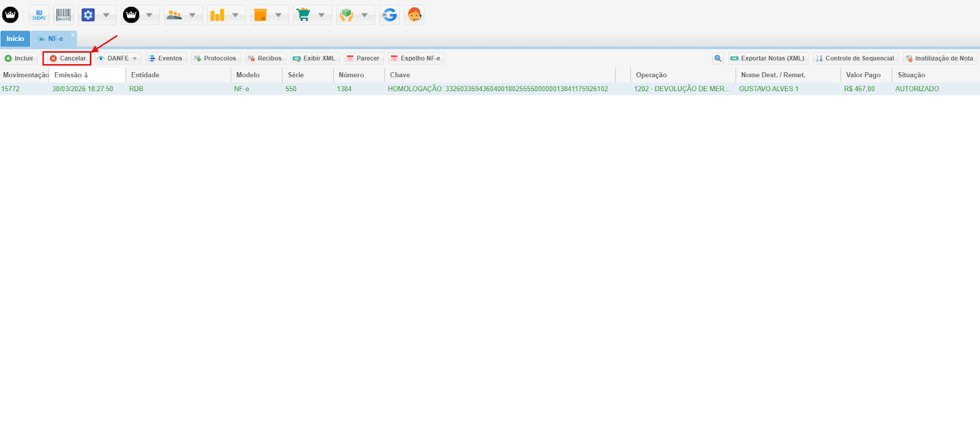Open Exibir XML from toolbar
This screenshot has width=980, height=421.
pyautogui.click(x=314, y=58)
